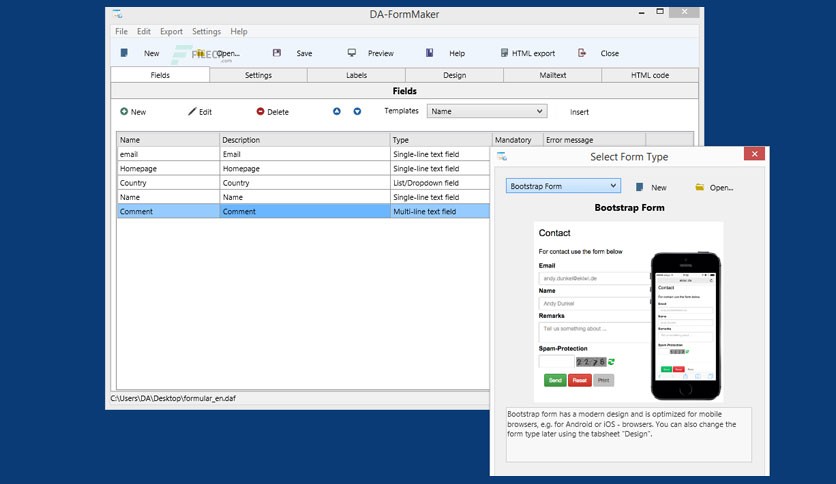
Task: Select the Homepage row name cell
Action: [168, 168]
